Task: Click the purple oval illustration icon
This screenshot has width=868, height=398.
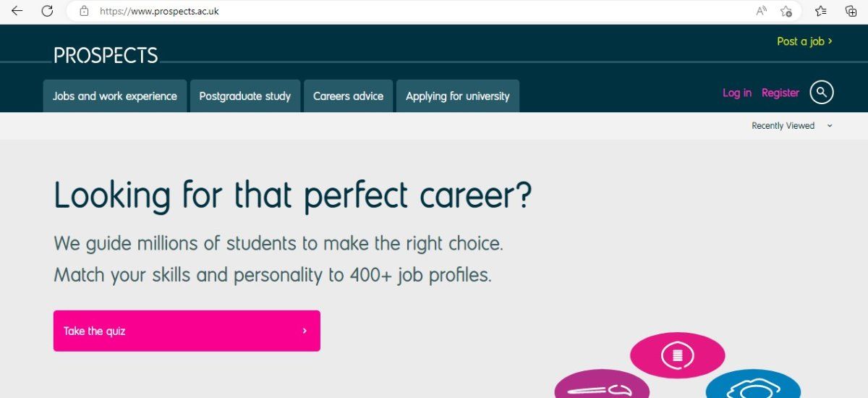Action: click(x=602, y=386)
